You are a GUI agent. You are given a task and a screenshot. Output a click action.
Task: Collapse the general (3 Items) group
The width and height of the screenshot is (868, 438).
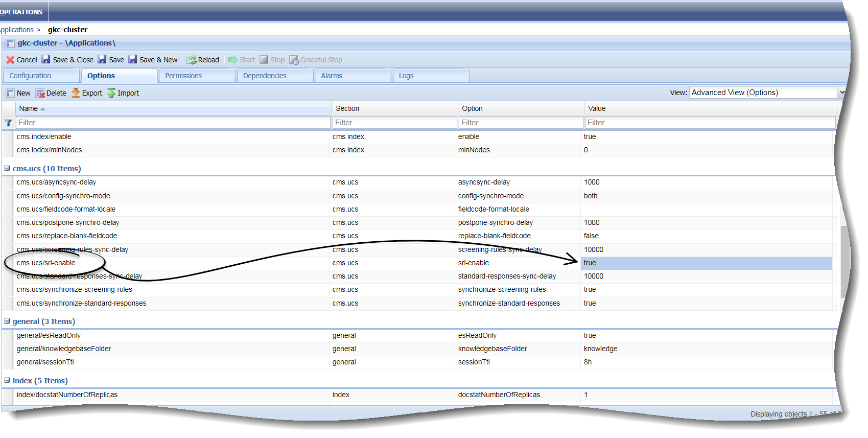click(x=7, y=321)
